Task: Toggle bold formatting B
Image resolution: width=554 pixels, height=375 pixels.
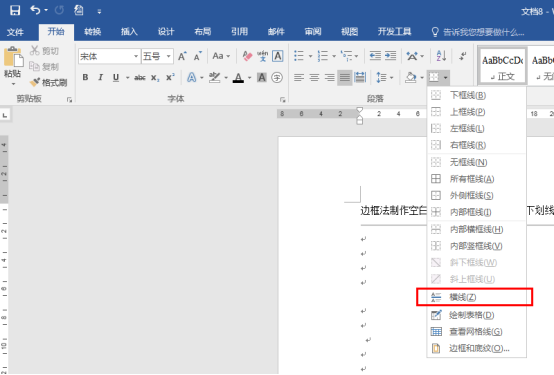Action: click(x=85, y=77)
